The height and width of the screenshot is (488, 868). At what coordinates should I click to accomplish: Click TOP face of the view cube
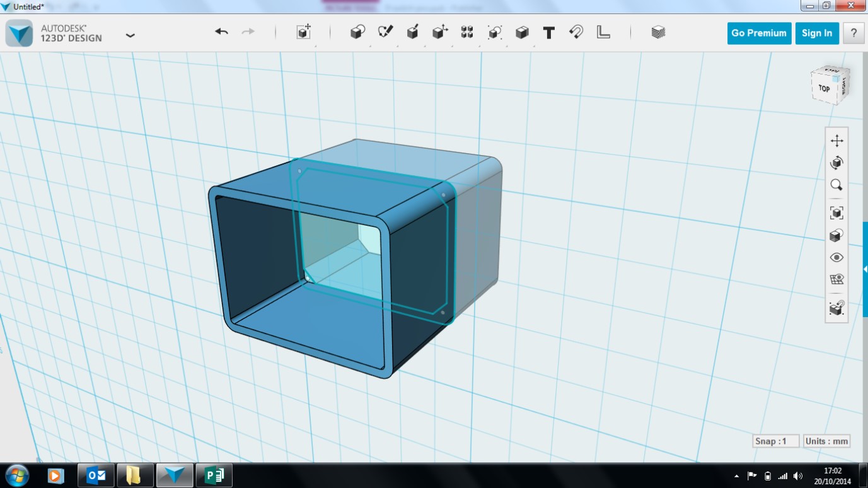(x=824, y=88)
